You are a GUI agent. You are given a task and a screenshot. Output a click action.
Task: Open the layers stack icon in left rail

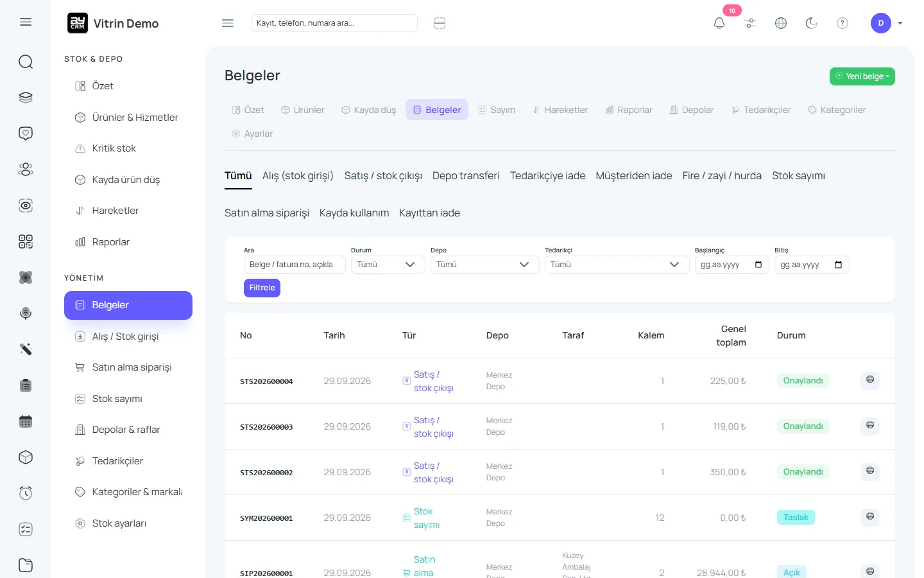(26, 98)
